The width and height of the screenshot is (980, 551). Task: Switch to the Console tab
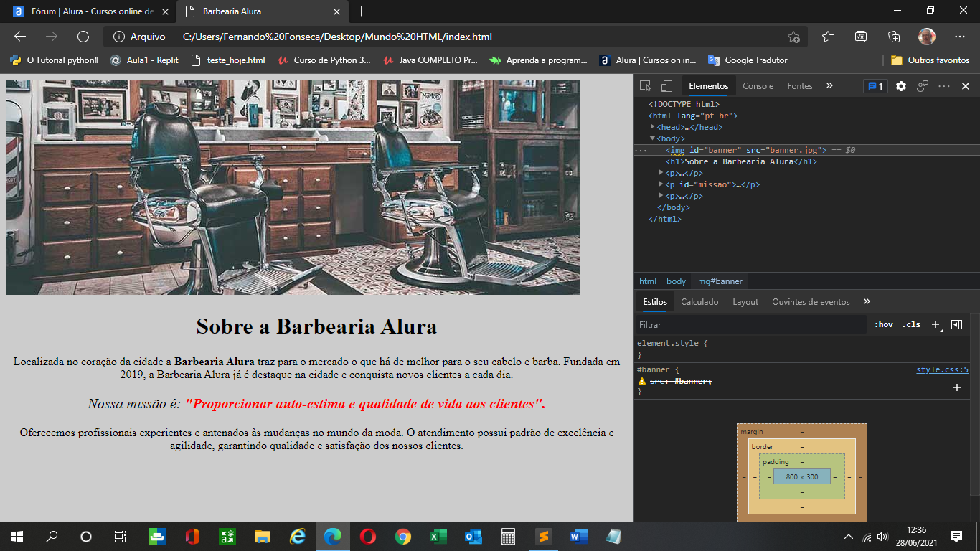click(758, 86)
